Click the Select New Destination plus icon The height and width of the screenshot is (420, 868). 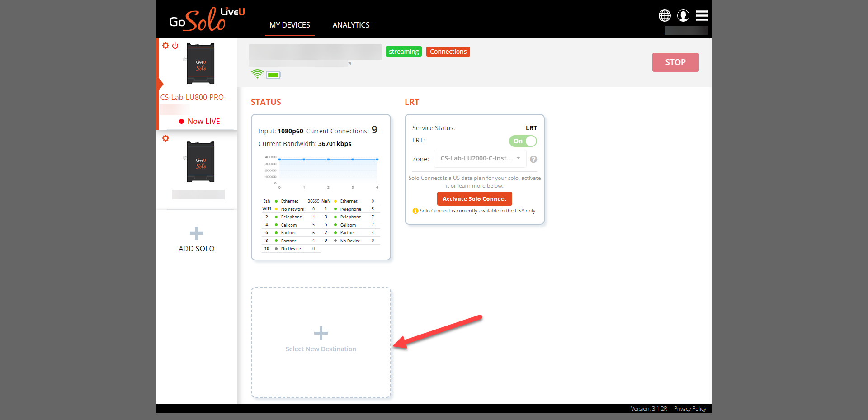coord(321,333)
